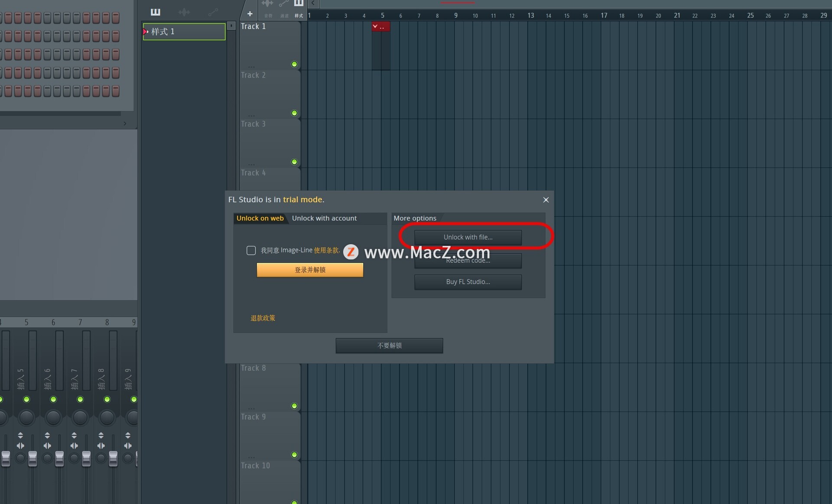832x504 pixels.
Task: Click the pan knob on mixer insert 7
Action: pos(80,417)
